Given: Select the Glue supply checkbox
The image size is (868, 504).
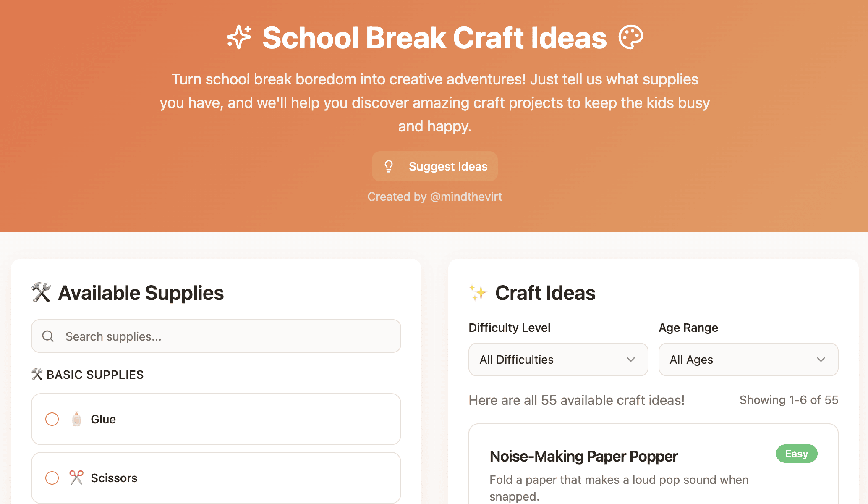Looking at the screenshot, I should [52, 419].
